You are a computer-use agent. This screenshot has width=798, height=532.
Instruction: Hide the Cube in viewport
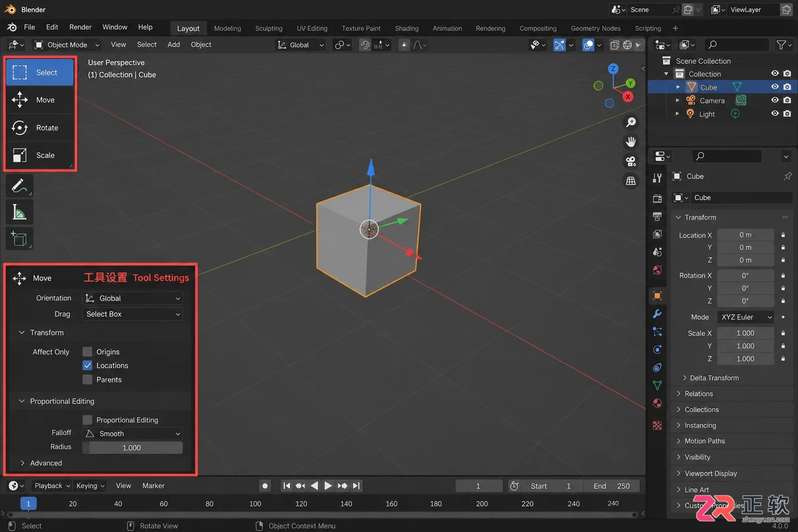pyautogui.click(x=775, y=87)
